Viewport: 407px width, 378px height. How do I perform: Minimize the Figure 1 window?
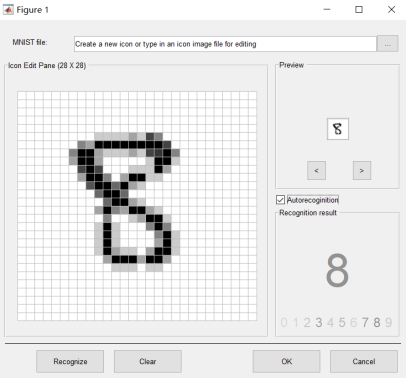click(x=327, y=9)
